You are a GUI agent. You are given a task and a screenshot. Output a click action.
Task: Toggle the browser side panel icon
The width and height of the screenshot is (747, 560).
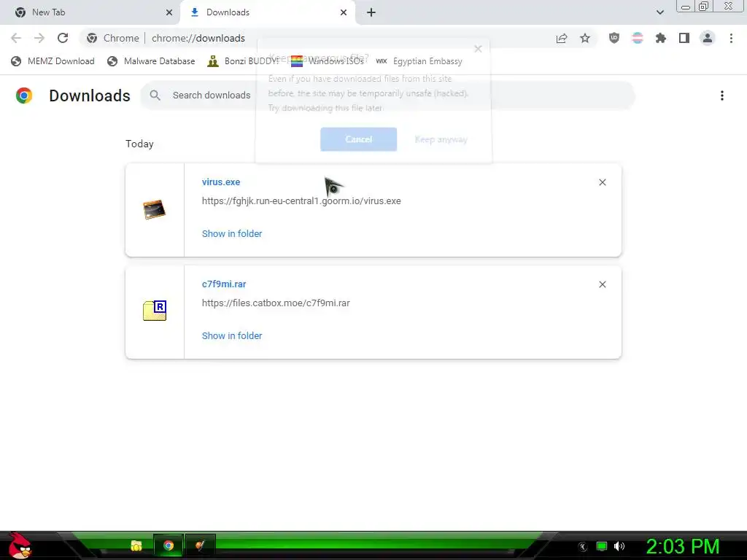(x=684, y=38)
